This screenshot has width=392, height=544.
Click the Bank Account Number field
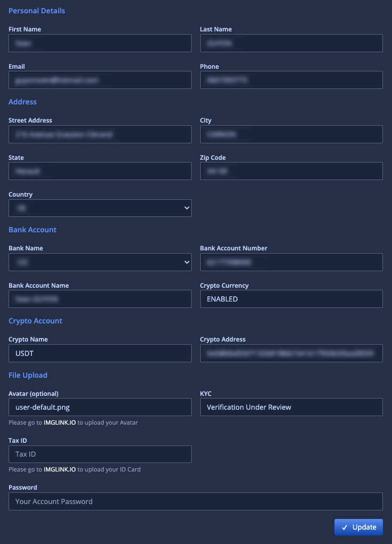(291, 262)
